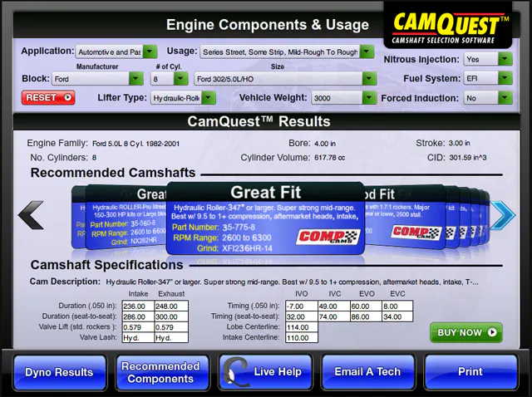Open the Recommended Components tab

(160, 372)
